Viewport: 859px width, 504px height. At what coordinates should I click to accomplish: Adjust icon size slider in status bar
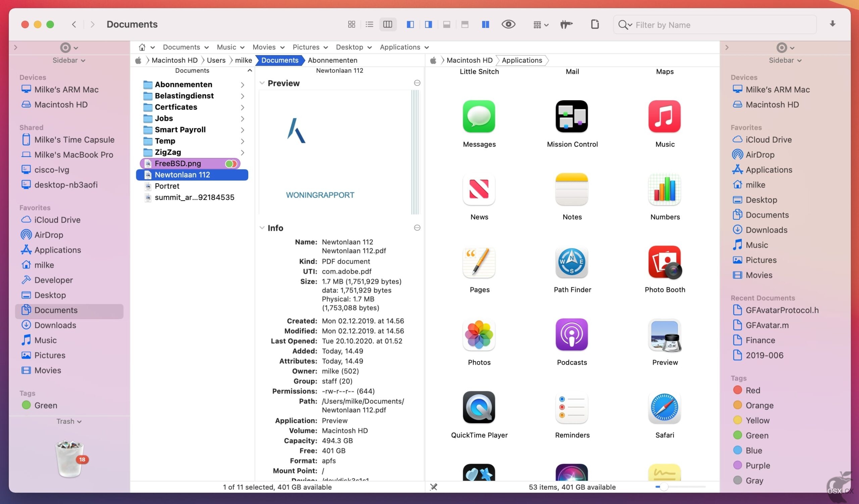click(x=680, y=487)
